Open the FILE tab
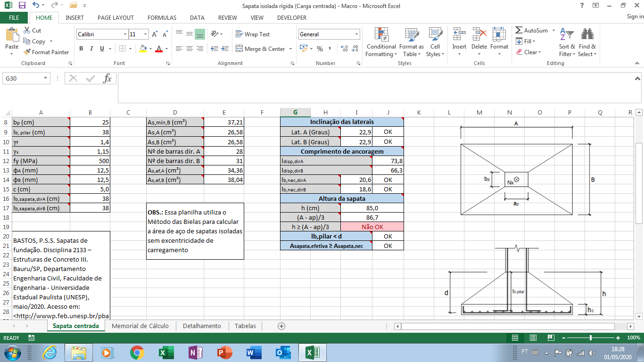Image resolution: width=644 pixels, height=362 pixels. point(14,17)
